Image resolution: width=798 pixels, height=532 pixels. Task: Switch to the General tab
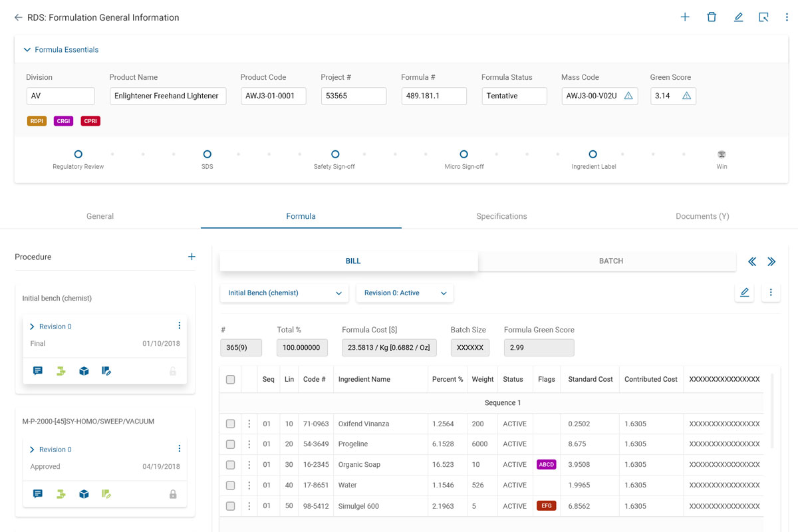click(x=100, y=216)
